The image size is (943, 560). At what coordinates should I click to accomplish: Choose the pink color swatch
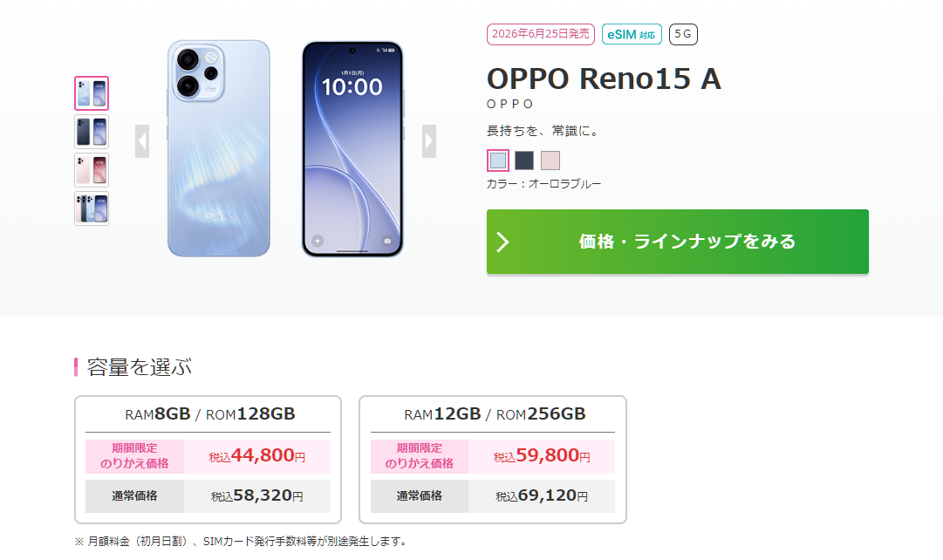pyautogui.click(x=550, y=160)
